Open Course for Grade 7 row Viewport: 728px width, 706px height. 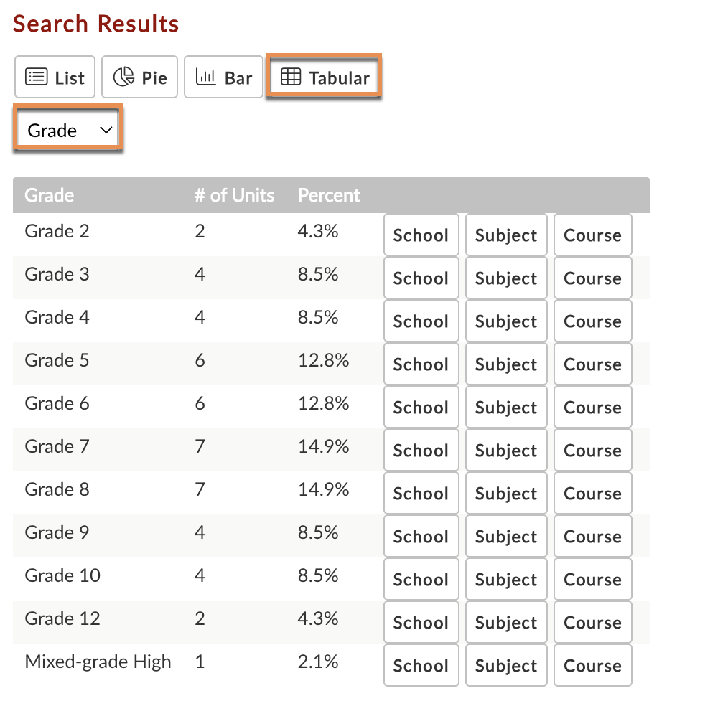click(x=592, y=451)
